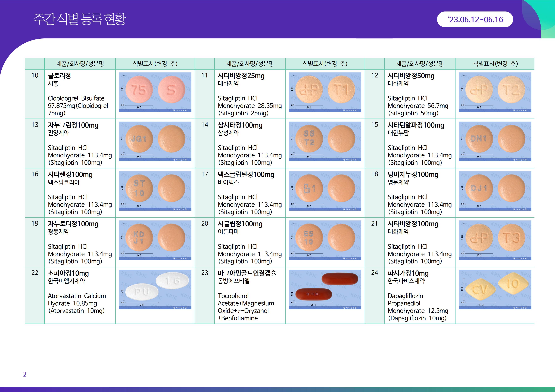Click the first 제품/회사명/성분명 column header
555x392 pixels.
pos(80,64)
